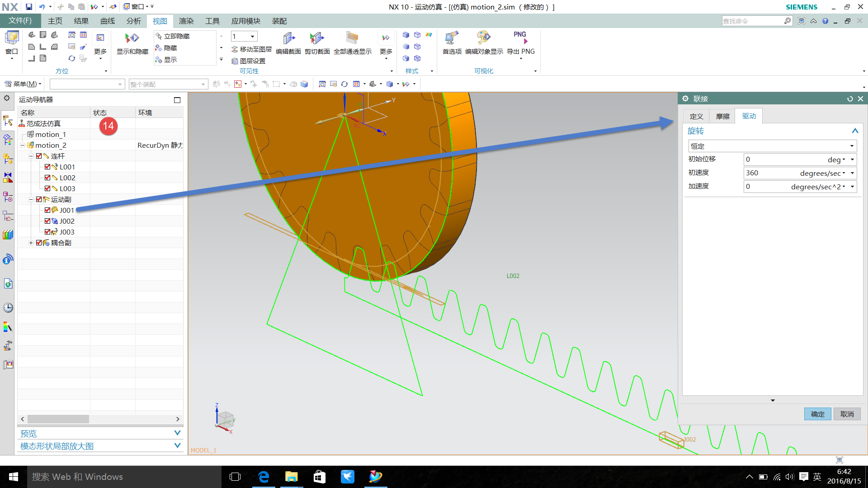Expand the 预览 panel
The image size is (868, 488).
click(x=177, y=433)
